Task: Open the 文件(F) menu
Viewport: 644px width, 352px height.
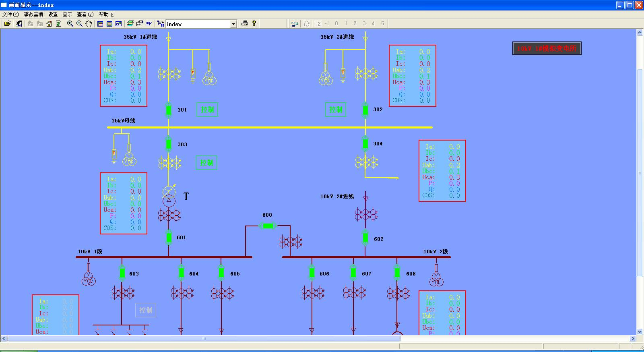Action: (10, 14)
